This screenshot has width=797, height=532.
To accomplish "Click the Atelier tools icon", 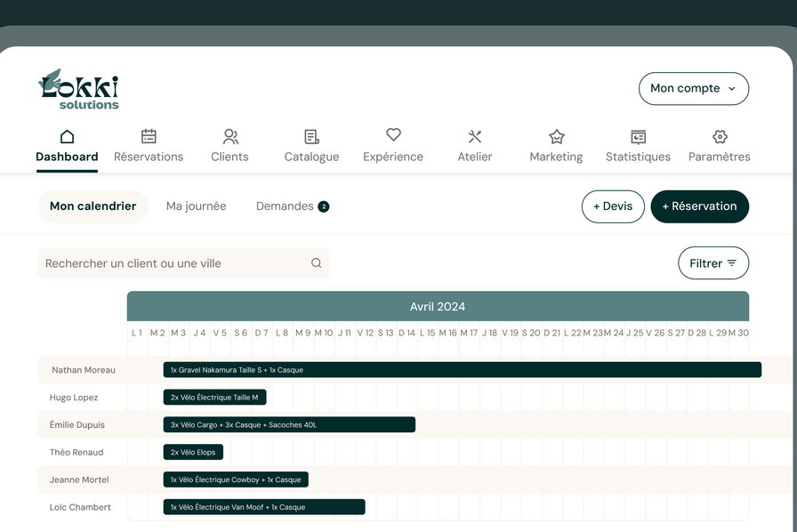I will 475,136.
